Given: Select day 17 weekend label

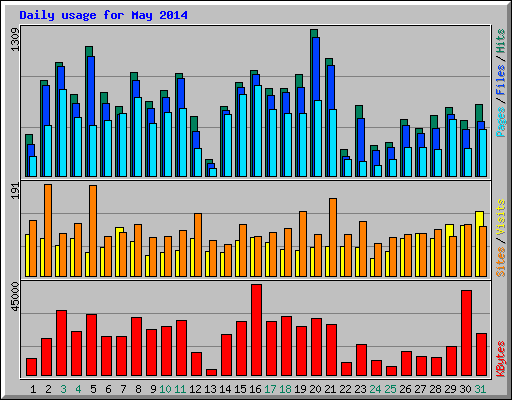Looking at the screenshot, I should tap(270, 389).
